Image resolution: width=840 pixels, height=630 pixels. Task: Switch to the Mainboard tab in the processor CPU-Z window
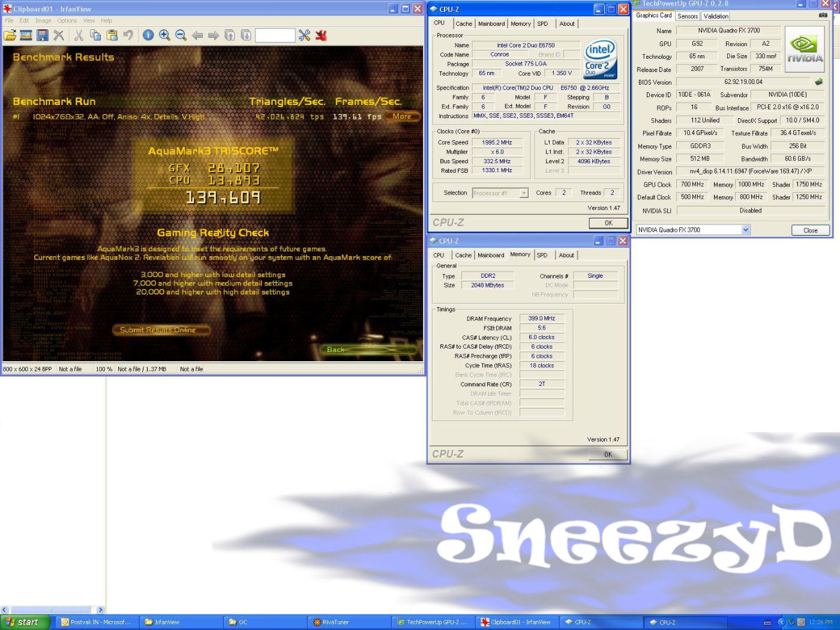point(491,24)
